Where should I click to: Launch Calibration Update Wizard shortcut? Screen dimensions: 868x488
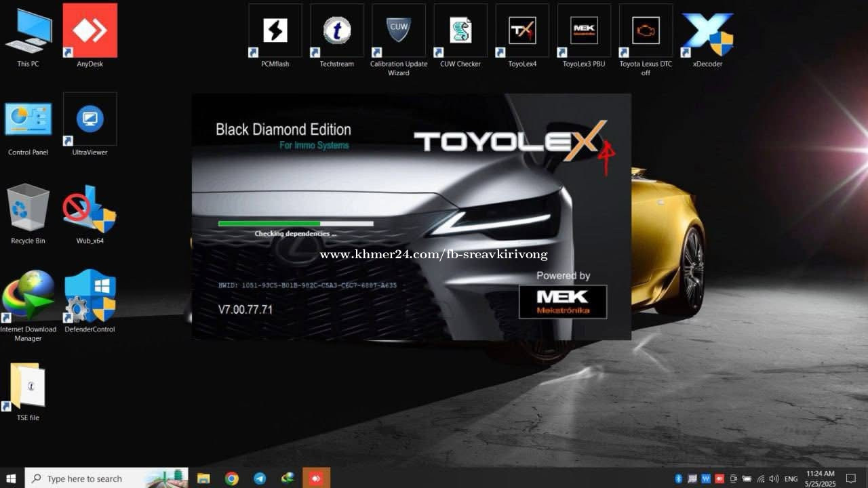point(399,41)
